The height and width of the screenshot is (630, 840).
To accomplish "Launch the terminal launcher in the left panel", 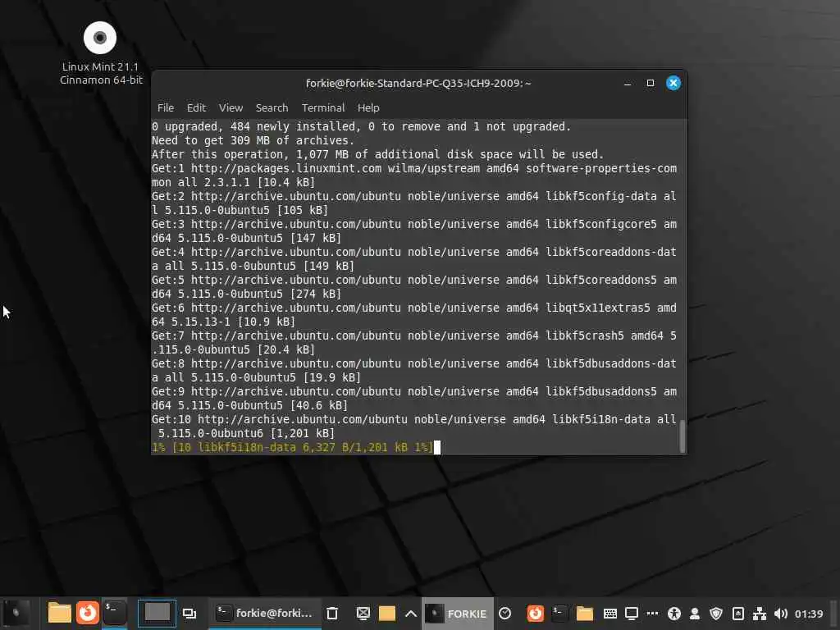I will [x=115, y=613].
